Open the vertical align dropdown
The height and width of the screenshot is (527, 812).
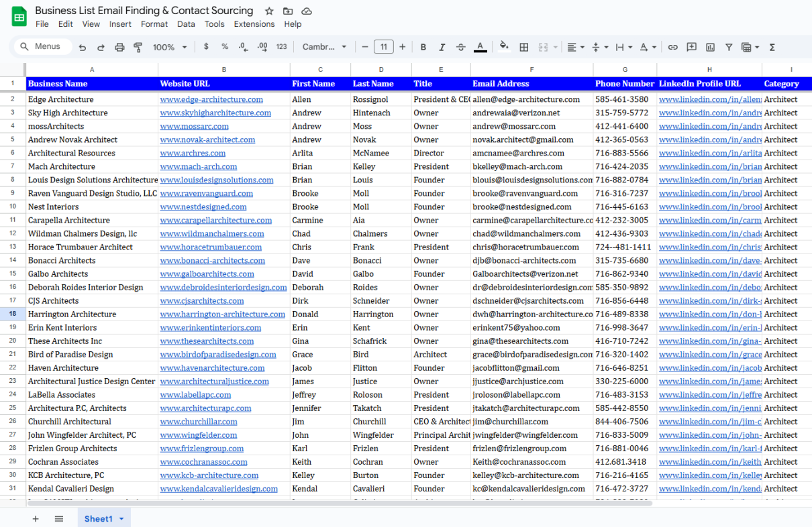599,47
